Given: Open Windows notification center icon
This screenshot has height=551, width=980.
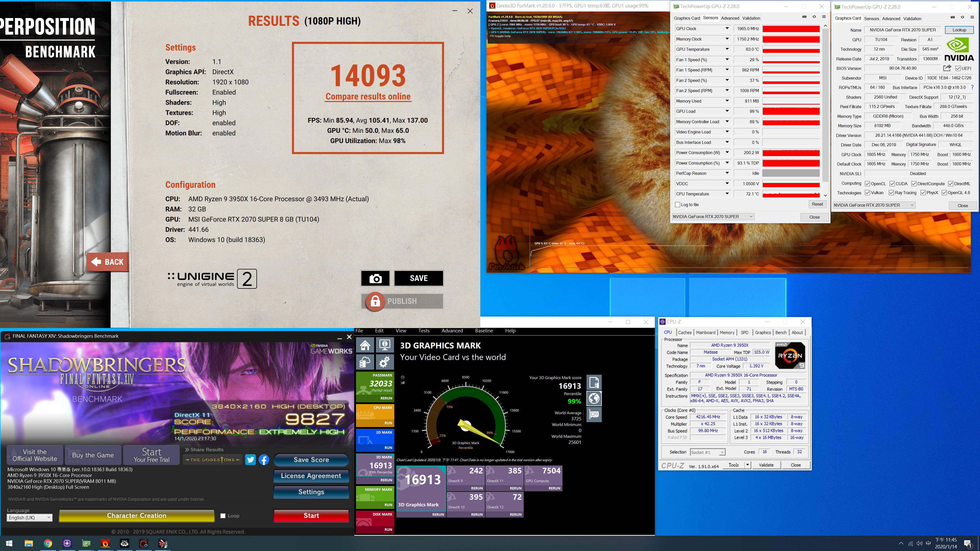Looking at the screenshot, I should (x=968, y=543).
